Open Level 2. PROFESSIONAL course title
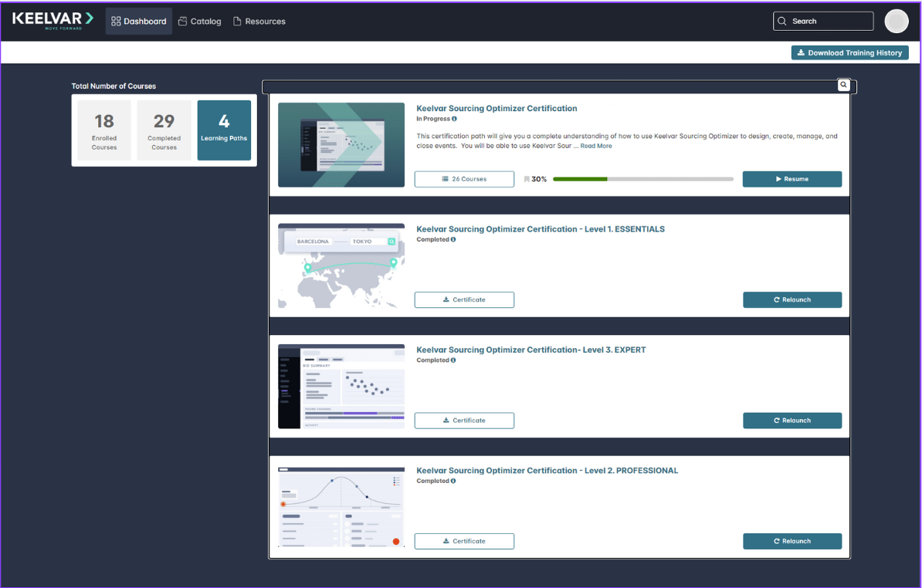Viewport: 922px width, 588px height. tap(547, 471)
